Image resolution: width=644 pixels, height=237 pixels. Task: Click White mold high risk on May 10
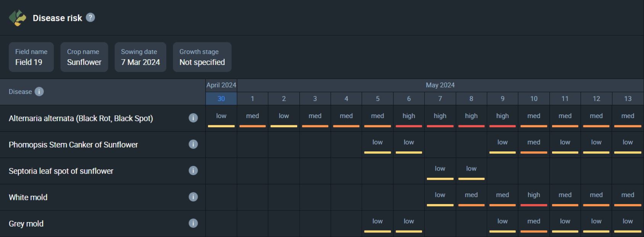[534, 198]
